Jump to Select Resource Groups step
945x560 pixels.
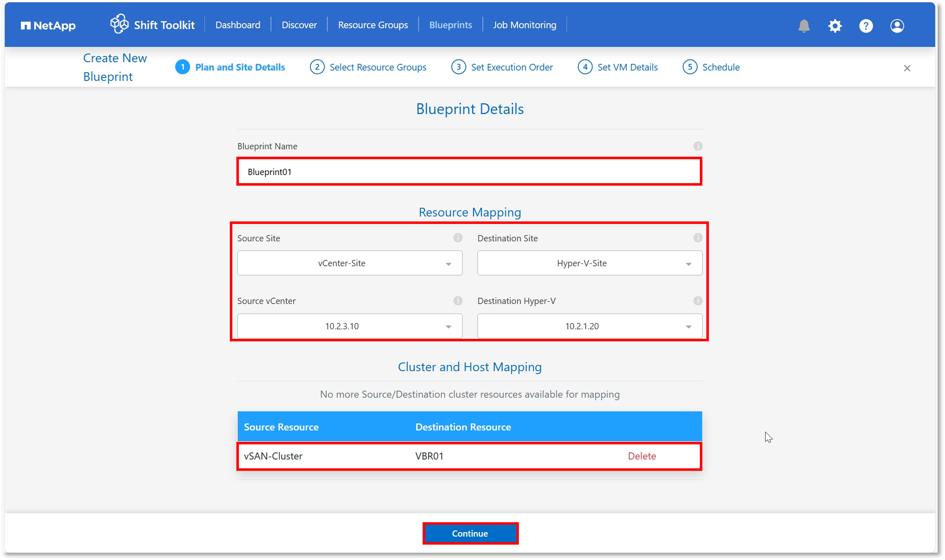(378, 67)
